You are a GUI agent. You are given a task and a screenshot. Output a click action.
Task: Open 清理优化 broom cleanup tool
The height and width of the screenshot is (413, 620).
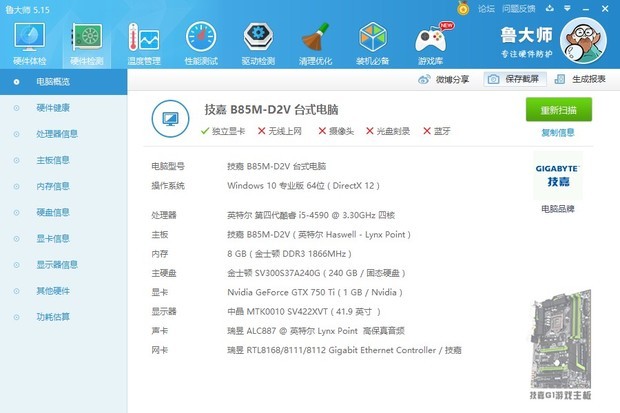click(x=315, y=44)
